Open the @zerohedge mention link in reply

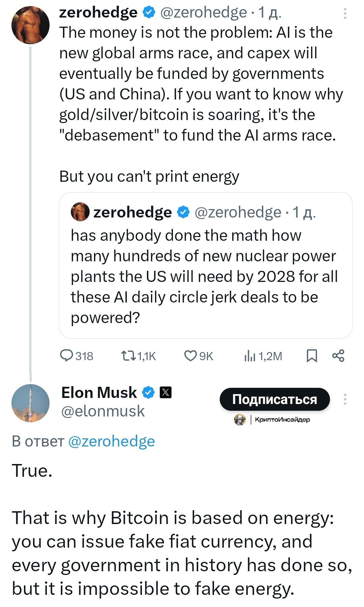[x=111, y=441]
